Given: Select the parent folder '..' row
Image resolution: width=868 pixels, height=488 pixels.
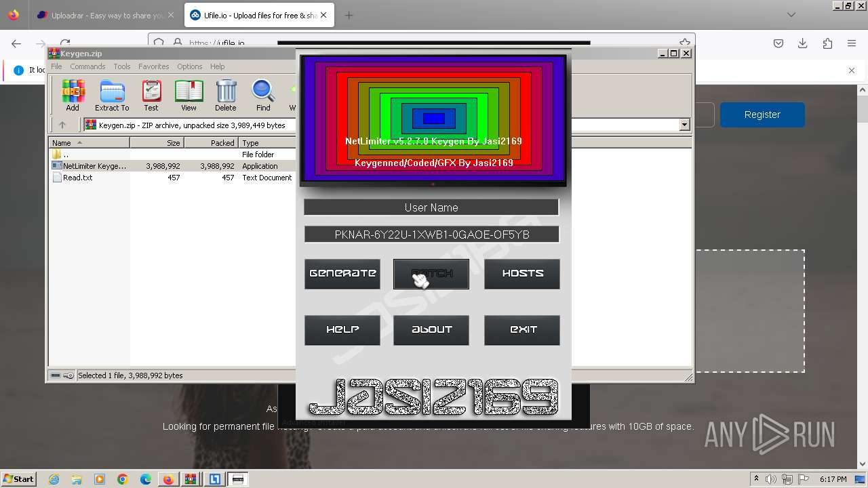Looking at the screenshot, I should [172, 155].
